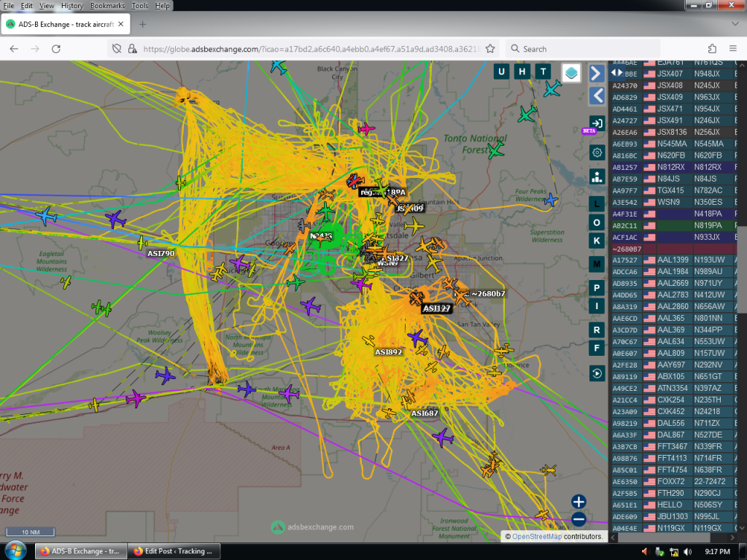View site security lock information
747x560 pixels.
(x=133, y=49)
